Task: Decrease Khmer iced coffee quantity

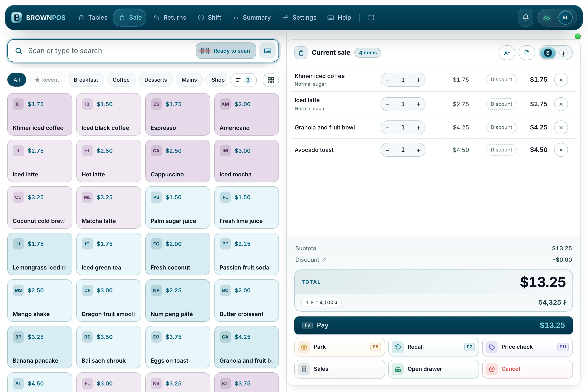Action: pos(387,80)
